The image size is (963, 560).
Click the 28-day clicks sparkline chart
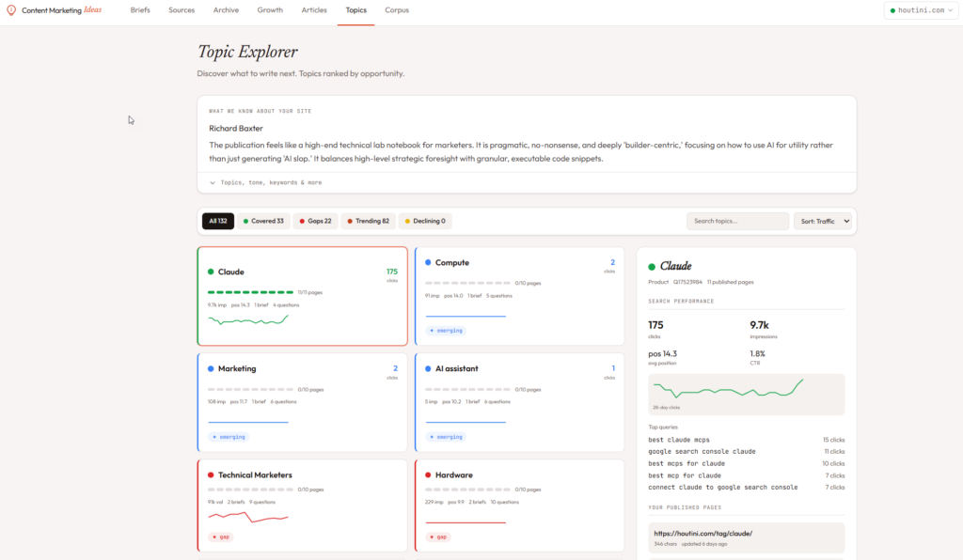point(746,393)
